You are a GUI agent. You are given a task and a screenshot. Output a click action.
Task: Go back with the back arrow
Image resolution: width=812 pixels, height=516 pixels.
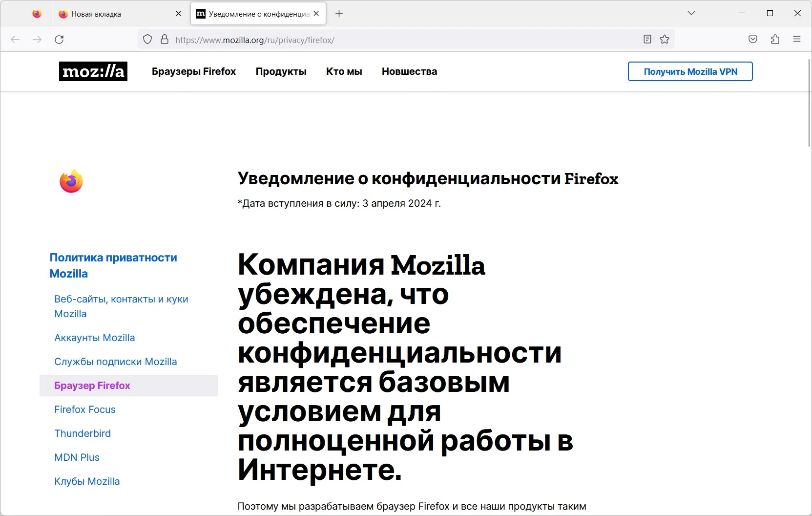point(15,40)
